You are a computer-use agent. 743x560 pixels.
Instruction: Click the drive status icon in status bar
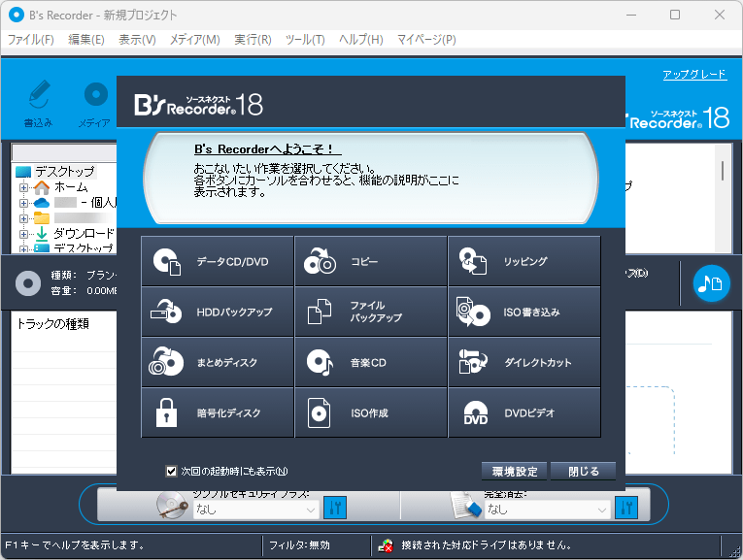click(x=386, y=545)
